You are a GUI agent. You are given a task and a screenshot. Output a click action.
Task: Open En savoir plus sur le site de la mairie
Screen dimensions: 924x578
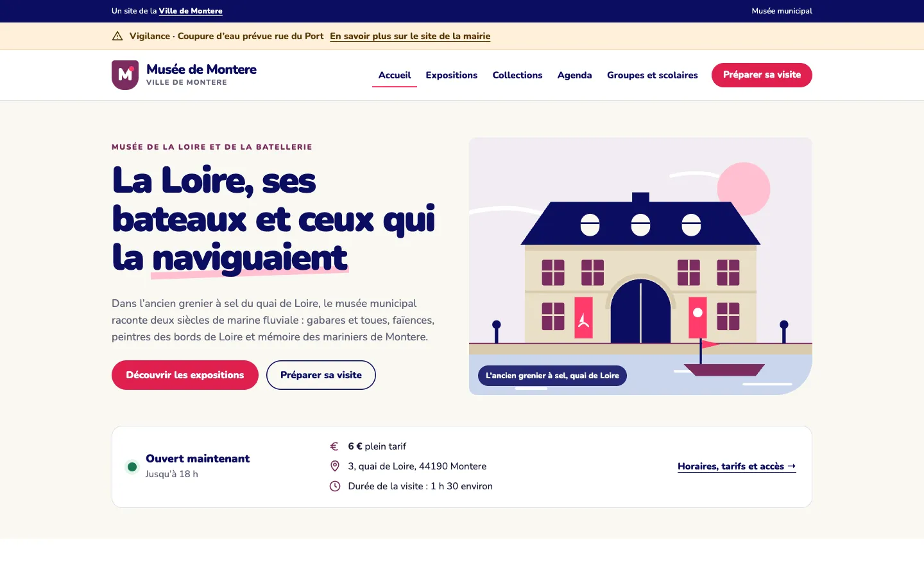click(410, 36)
